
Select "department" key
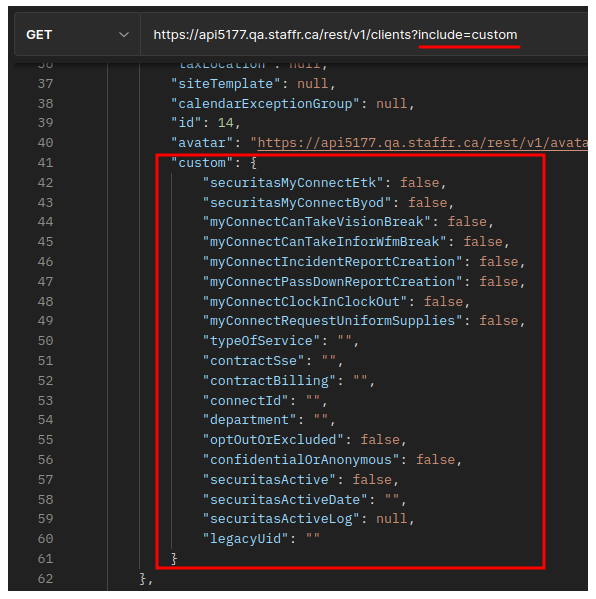249,420
